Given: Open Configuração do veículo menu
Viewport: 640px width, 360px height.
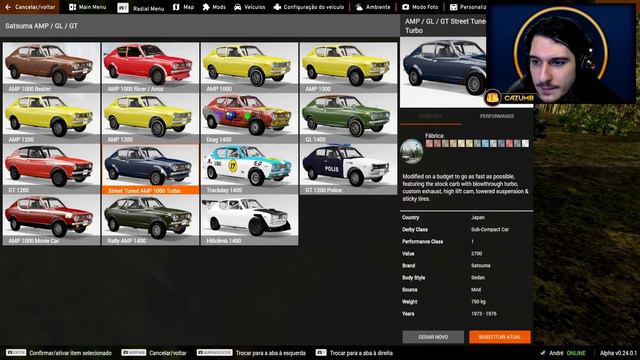Looking at the screenshot, I should coord(309,7).
